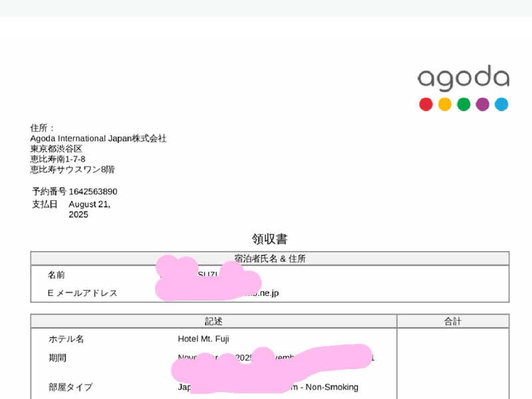This screenshot has width=532, height=399.
Task: Select the hotel name Hotel Mt. Fuji
Action: (x=203, y=339)
